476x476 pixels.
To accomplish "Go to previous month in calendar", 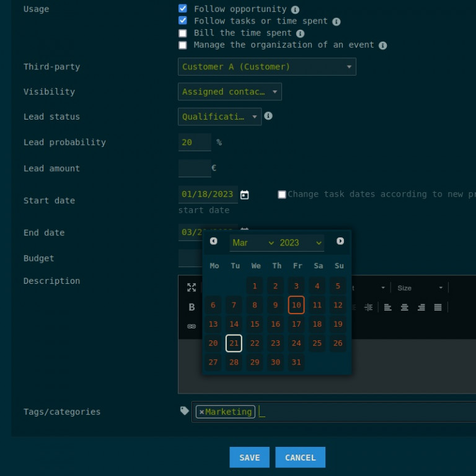I will point(214,241).
